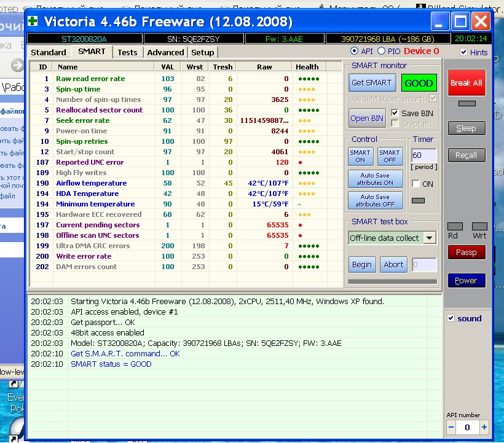Click the red health dot for Reported UNC error
Viewport: 504px width, 443px height.
click(300, 163)
